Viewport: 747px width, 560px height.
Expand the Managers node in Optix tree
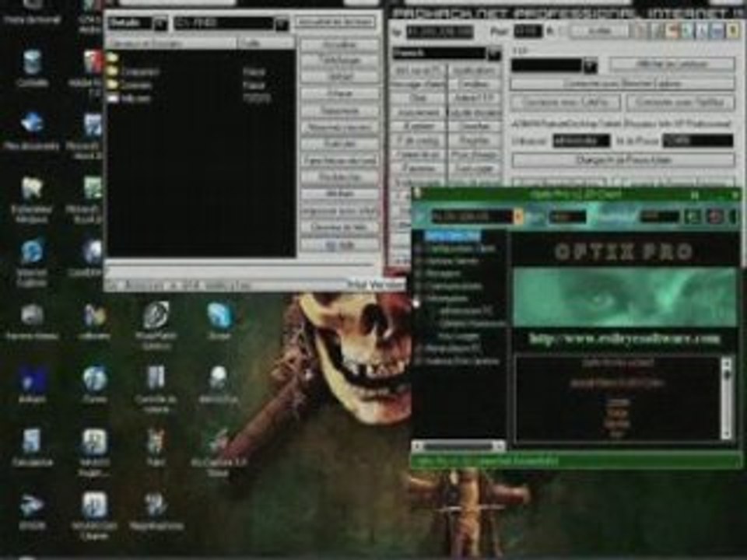pos(419,274)
